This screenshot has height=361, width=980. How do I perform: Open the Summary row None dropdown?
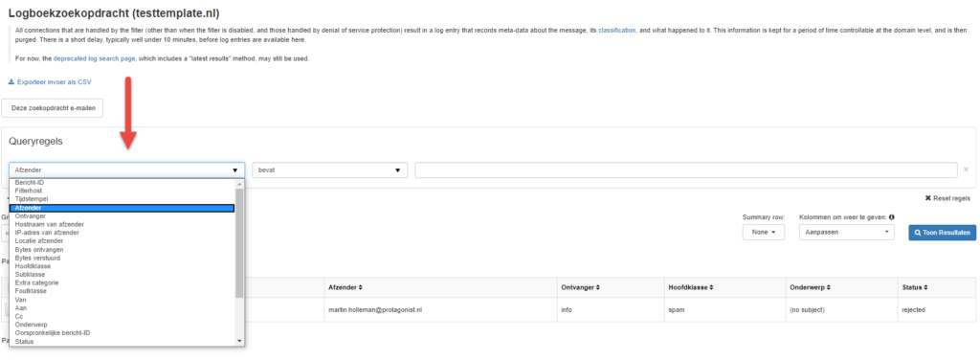[x=763, y=232]
